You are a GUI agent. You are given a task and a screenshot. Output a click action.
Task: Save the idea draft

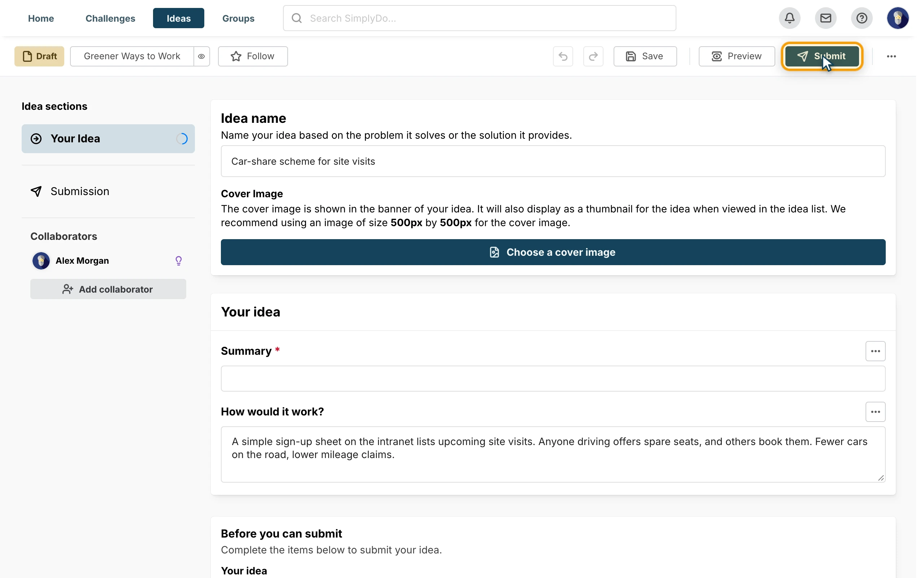[x=645, y=56]
